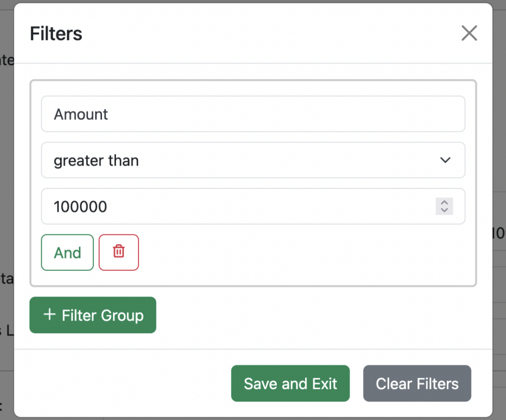Click the dimmed backdrop left of the dialog
The image size is (506, 420).
(x=6, y=180)
